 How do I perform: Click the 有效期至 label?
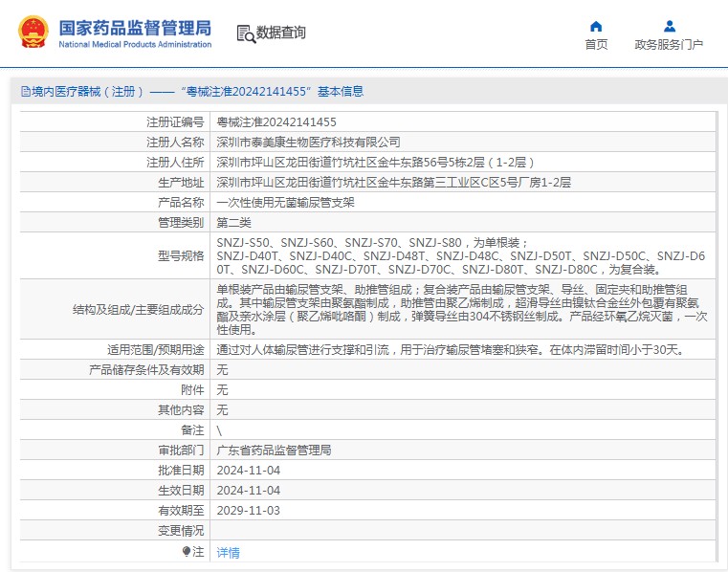pyautogui.click(x=181, y=510)
